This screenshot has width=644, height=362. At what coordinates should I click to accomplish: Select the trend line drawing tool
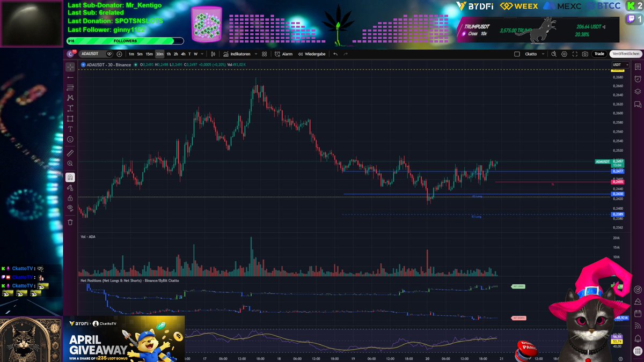70,77
